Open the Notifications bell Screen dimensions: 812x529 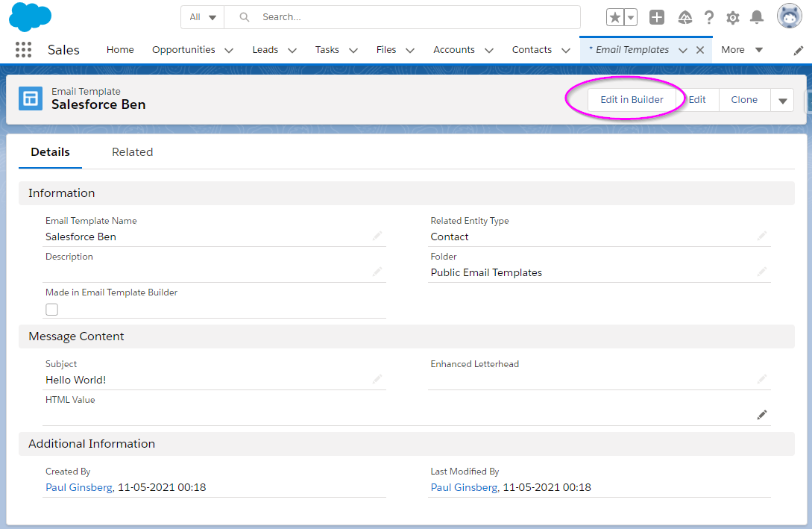tap(757, 17)
